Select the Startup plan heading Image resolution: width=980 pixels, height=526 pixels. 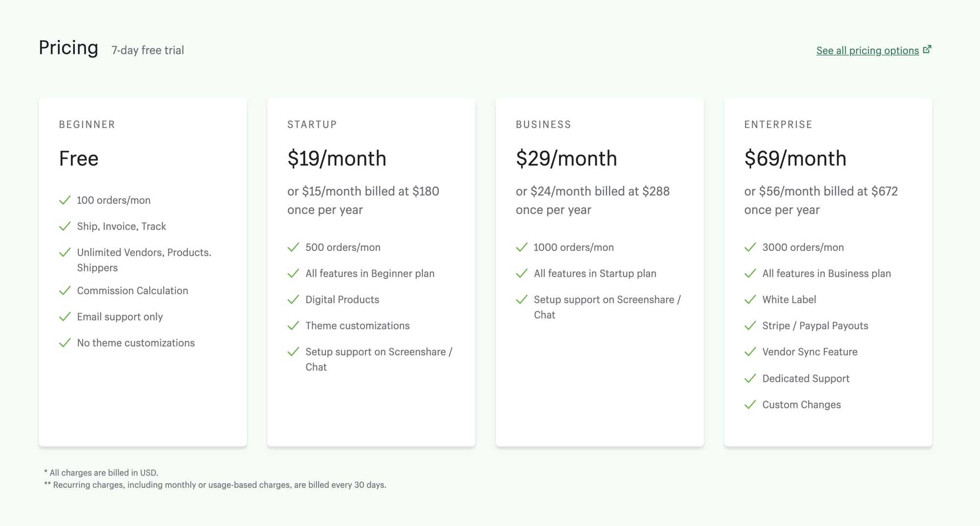coord(312,125)
